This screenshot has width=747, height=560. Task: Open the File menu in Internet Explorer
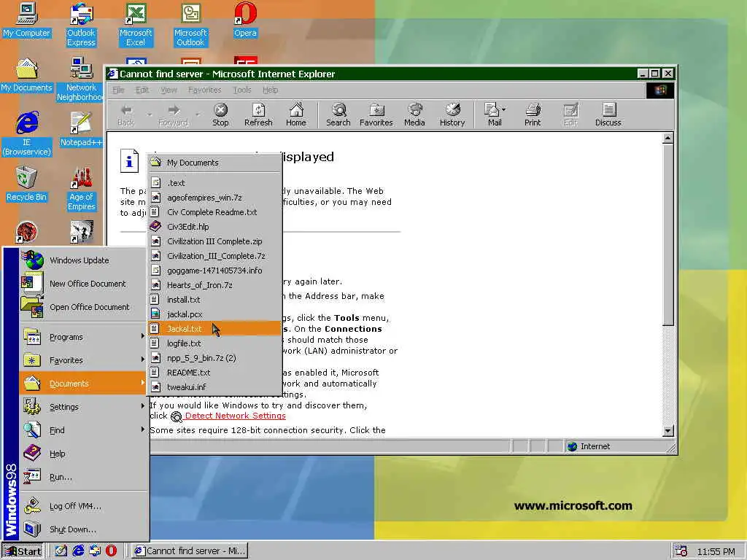pos(118,90)
